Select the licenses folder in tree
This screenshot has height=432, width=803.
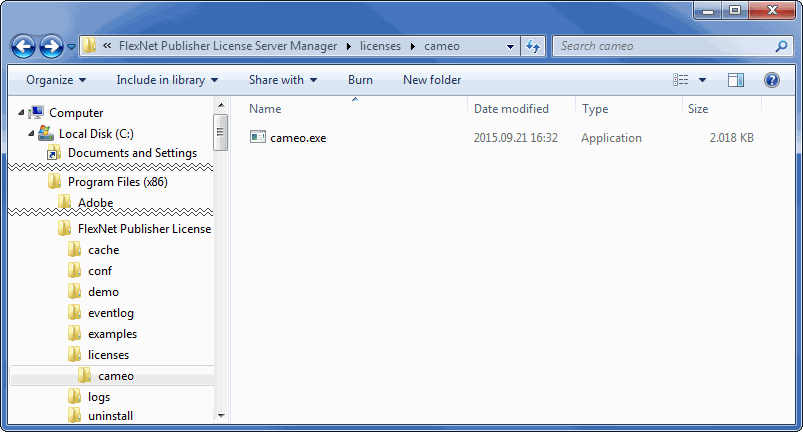click(108, 355)
